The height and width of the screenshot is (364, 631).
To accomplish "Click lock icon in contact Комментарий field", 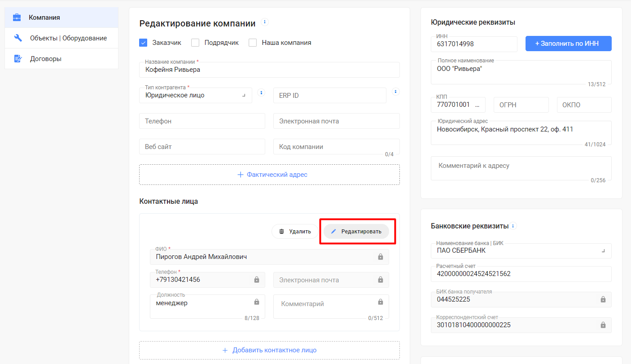I will pyautogui.click(x=381, y=302).
